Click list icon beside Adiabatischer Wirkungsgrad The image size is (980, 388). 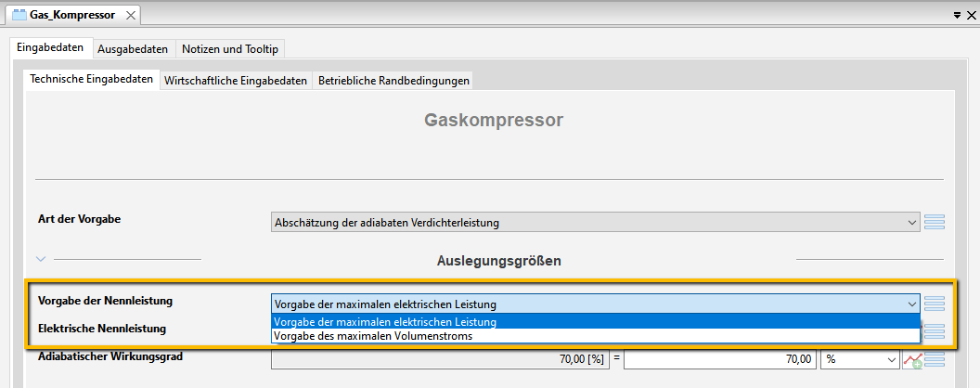pos(934,360)
